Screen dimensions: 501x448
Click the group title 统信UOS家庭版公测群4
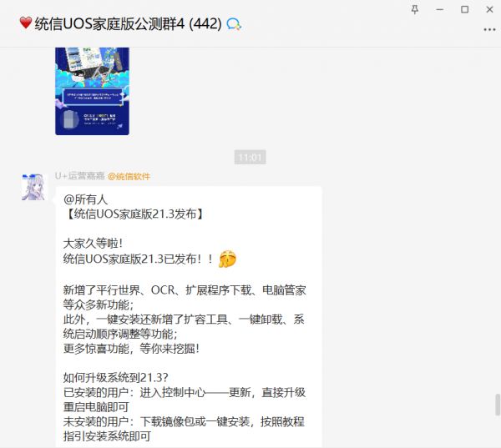109,23
